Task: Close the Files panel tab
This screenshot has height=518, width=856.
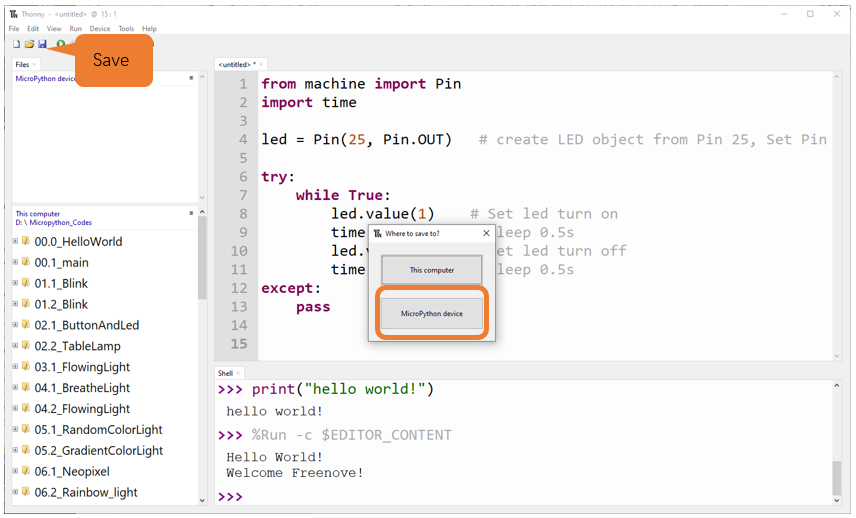Action: (x=34, y=64)
